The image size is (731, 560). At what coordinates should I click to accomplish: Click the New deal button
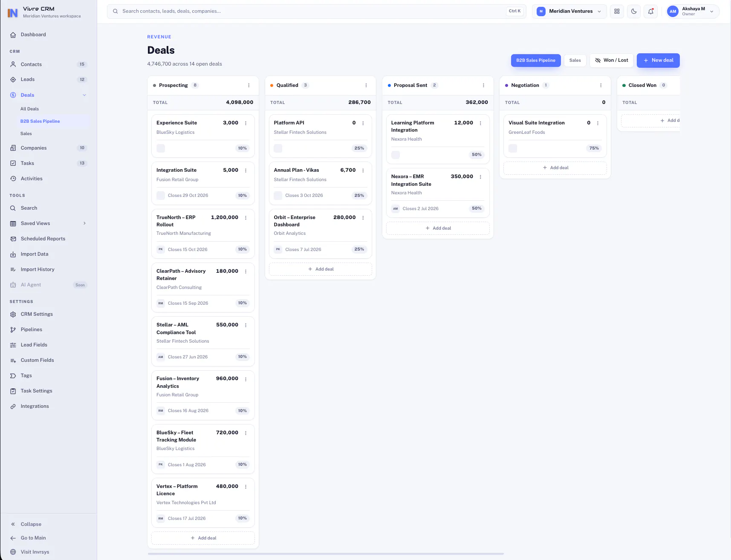tap(658, 61)
